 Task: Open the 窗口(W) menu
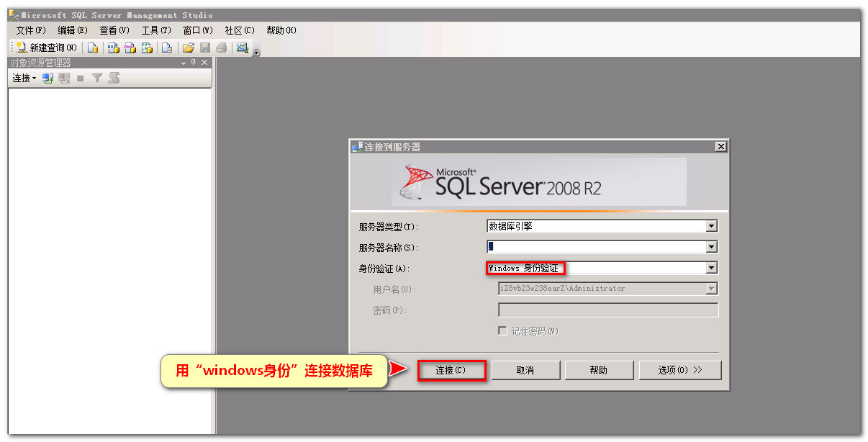(198, 30)
